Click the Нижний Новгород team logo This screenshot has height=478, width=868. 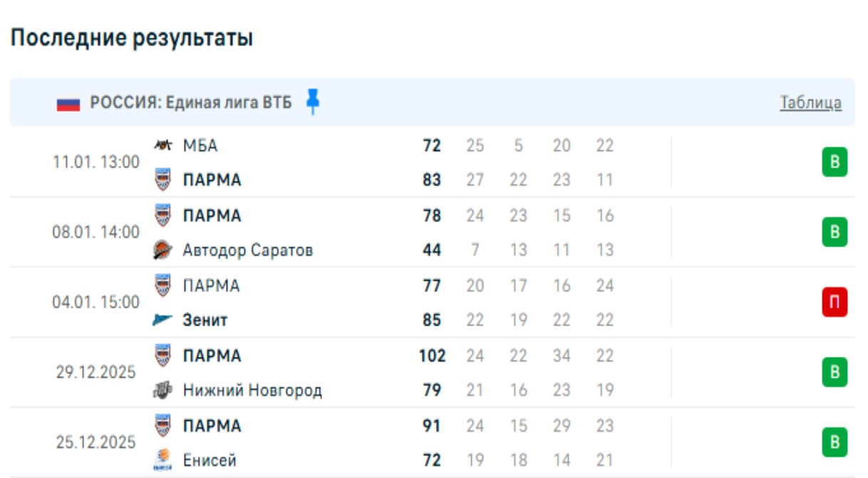(x=163, y=390)
